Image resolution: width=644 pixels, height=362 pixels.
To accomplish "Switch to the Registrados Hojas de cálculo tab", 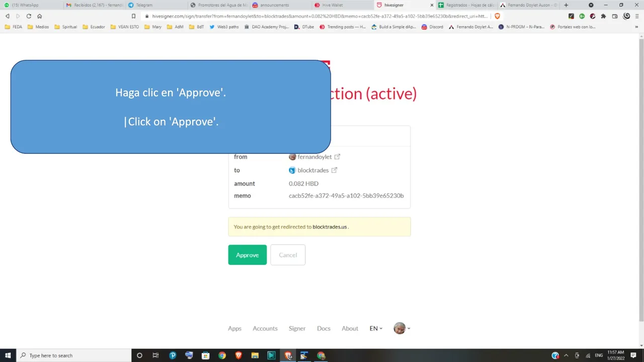I will point(467,5).
